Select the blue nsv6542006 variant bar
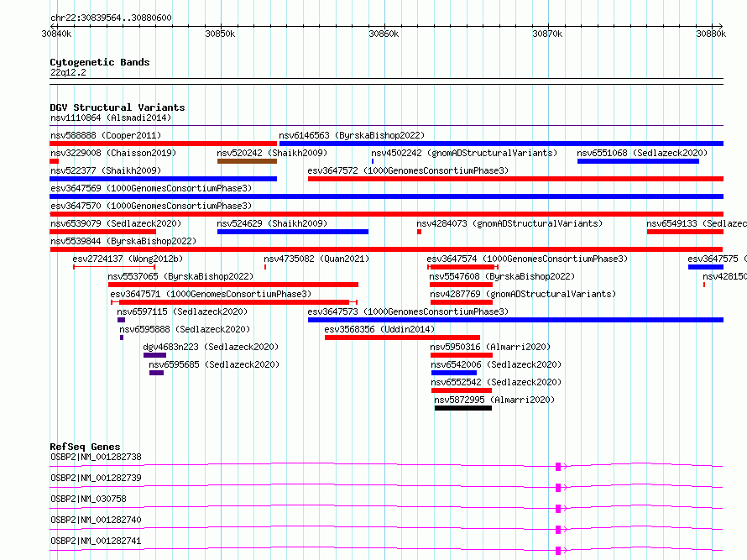 (x=454, y=373)
